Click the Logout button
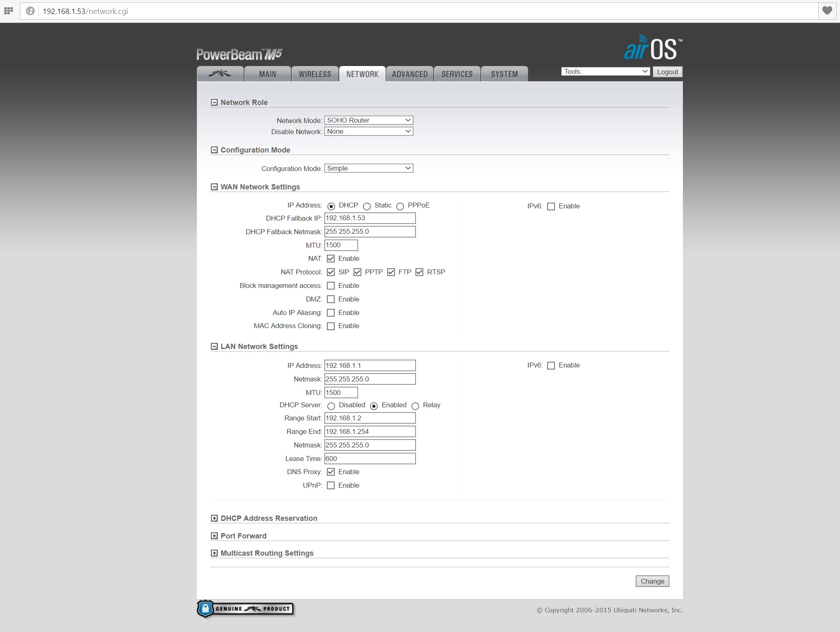840x632 pixels. (667, 72)
